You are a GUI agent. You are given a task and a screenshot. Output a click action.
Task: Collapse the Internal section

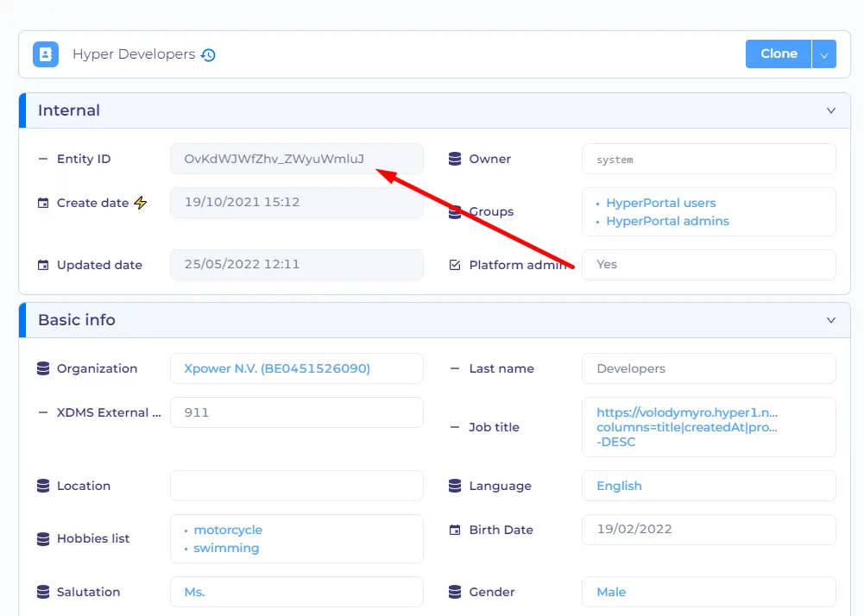(831, 110)
